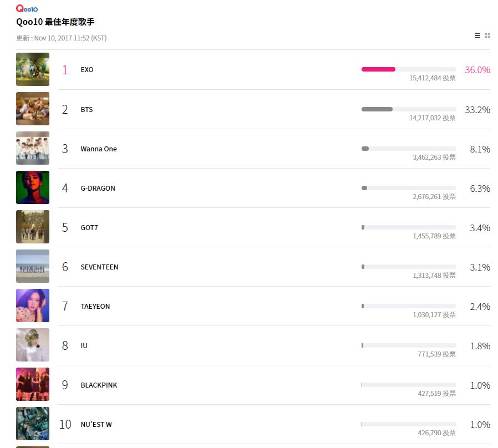The width and height of the screenshot is (498, 448).
Task: Select the BTS artist name
Action: [87, 110]
